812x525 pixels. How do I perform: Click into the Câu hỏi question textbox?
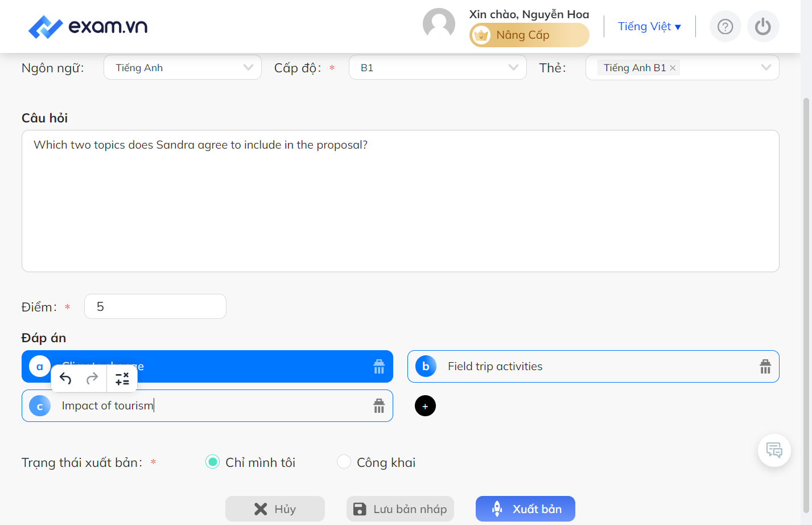pos(400,201)
